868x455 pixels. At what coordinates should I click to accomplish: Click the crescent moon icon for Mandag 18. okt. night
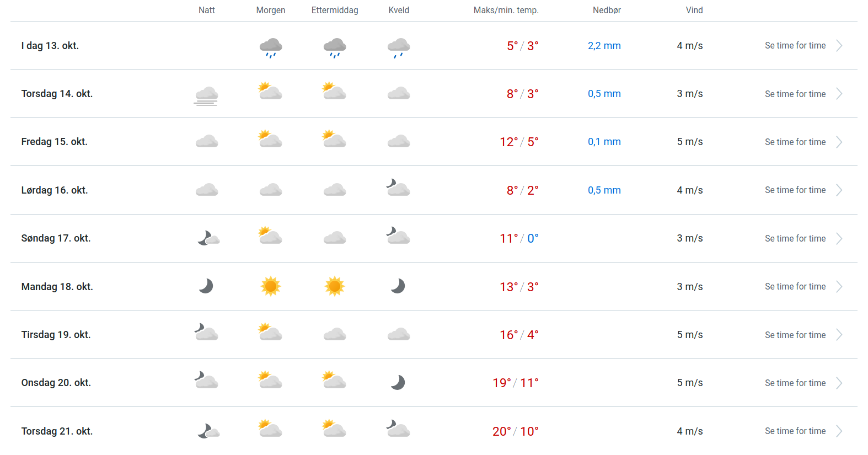[x=206, y=286]
